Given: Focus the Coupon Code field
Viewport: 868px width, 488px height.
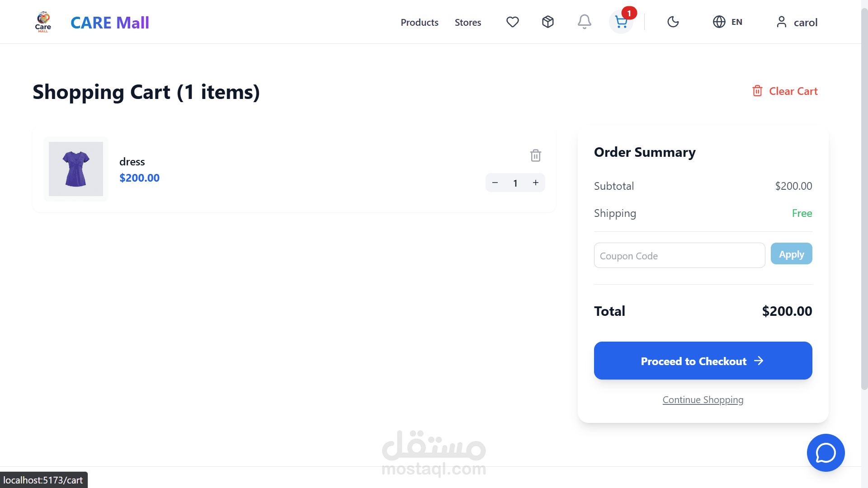Looking at the screenshot, I should click(x=679, y=255).
